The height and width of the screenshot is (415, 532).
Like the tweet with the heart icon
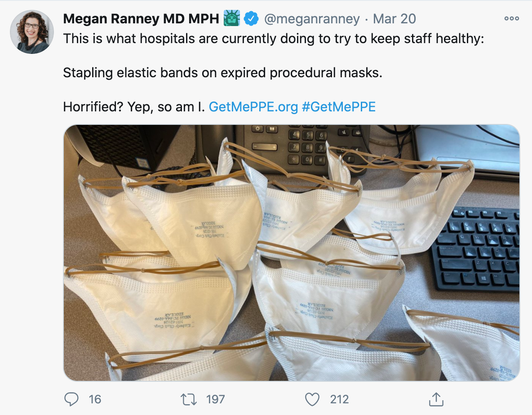(312, 399)
